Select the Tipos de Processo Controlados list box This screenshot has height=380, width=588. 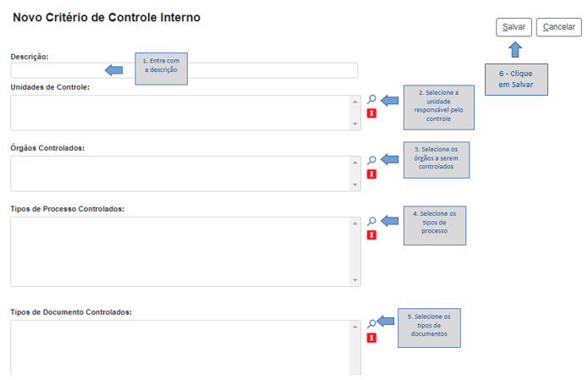coord(179,251)
